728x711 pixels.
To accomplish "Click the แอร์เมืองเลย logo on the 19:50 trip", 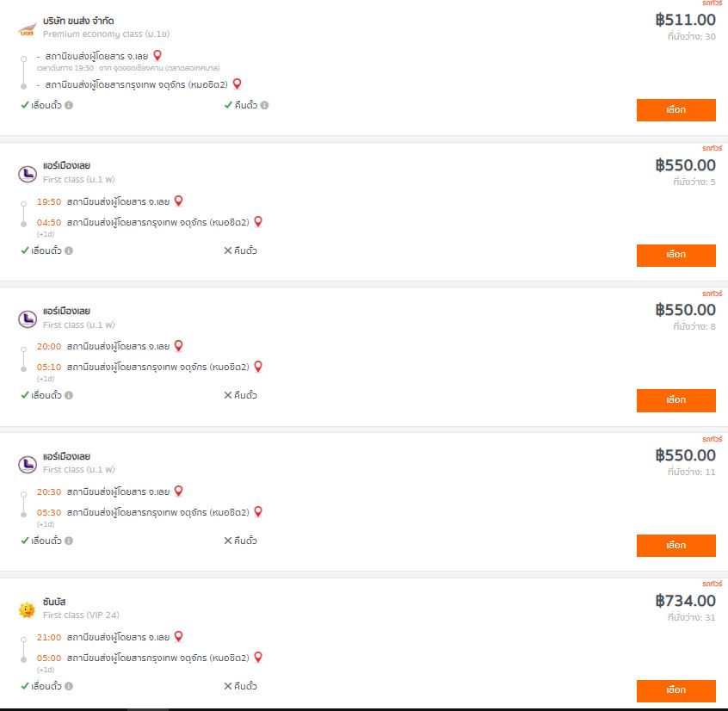I will pos(28,174).
